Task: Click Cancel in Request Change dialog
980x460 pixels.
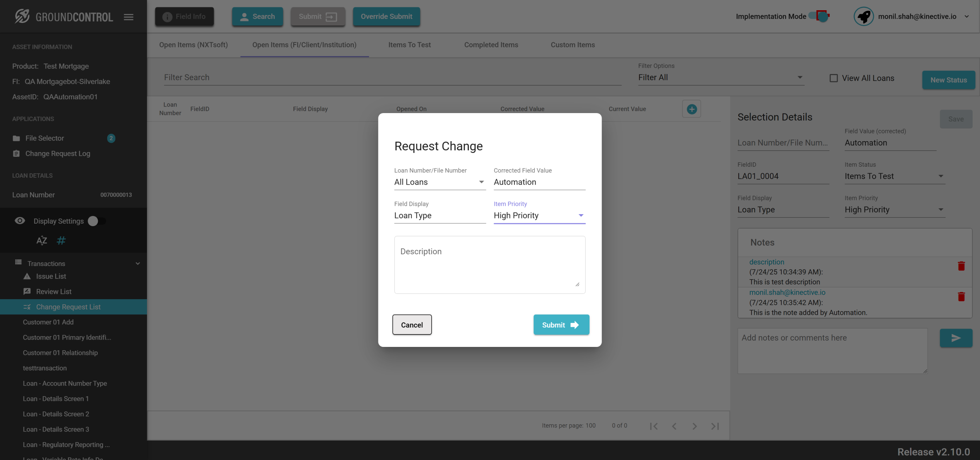Action: tap(412, 325)
